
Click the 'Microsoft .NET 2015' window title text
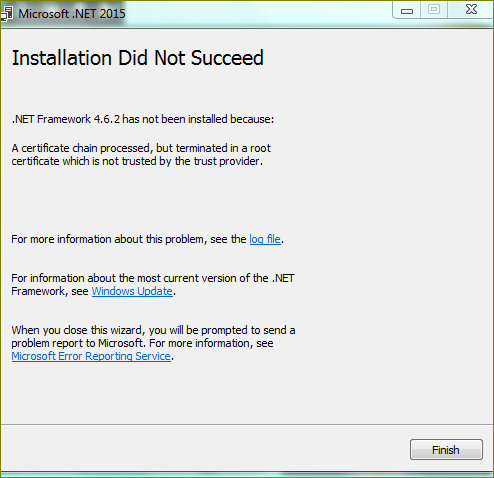point(72,14)
